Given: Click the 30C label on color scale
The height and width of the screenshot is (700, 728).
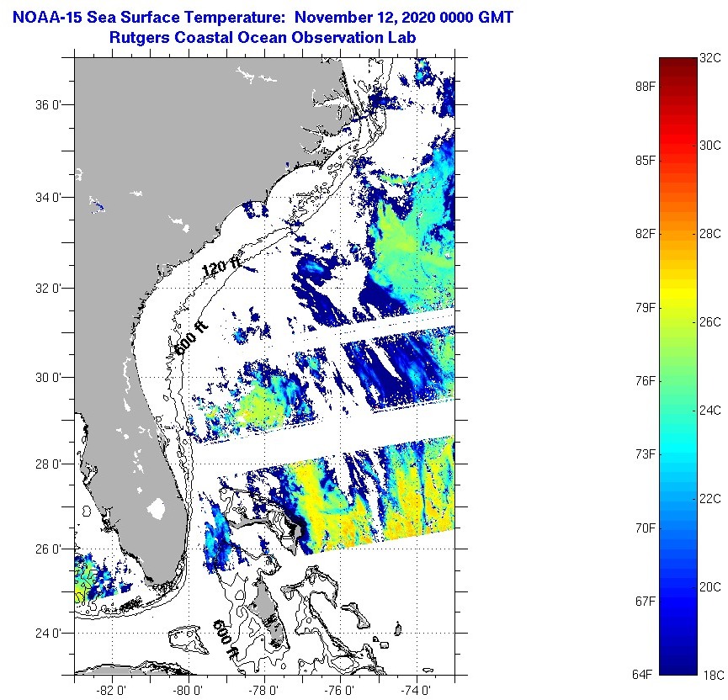Looking at the screenshot, I should click(x=710, y=146).
